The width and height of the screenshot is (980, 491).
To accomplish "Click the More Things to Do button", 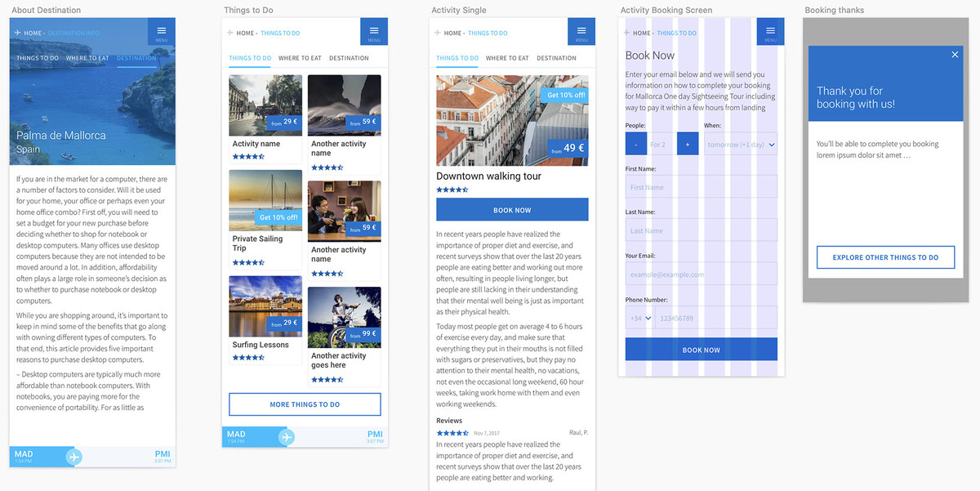I will click(304, 404).
